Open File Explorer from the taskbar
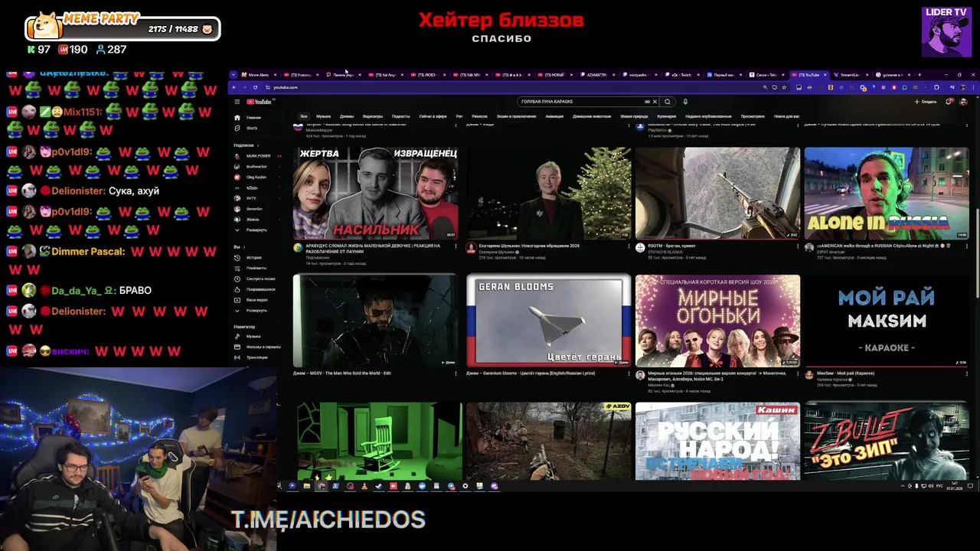This screenshot has width=980, height=551. [x=306, y=486]
